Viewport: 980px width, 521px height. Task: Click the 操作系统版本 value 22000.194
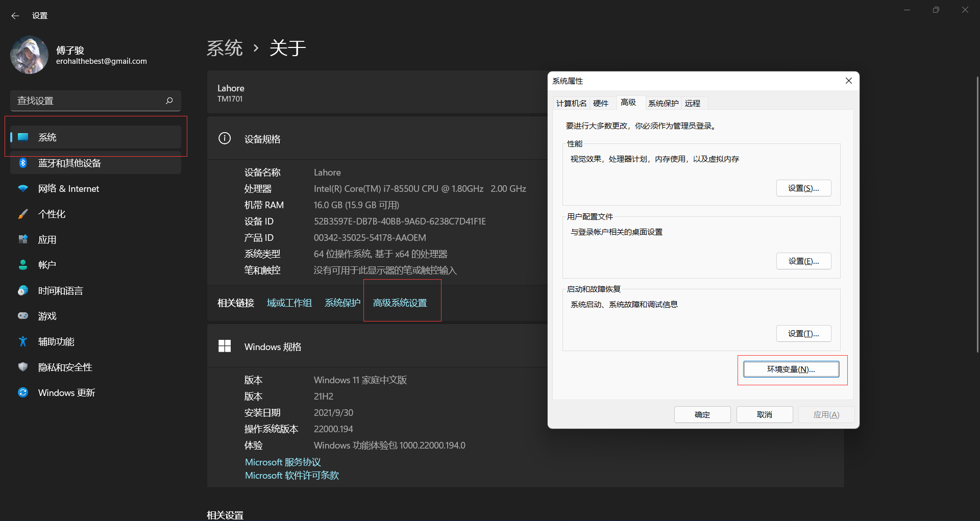(x=333, y=429)
